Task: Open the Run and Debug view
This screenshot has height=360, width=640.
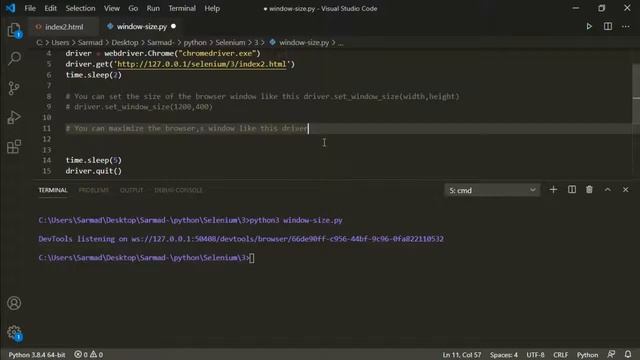Action: (x=14, y=118)
